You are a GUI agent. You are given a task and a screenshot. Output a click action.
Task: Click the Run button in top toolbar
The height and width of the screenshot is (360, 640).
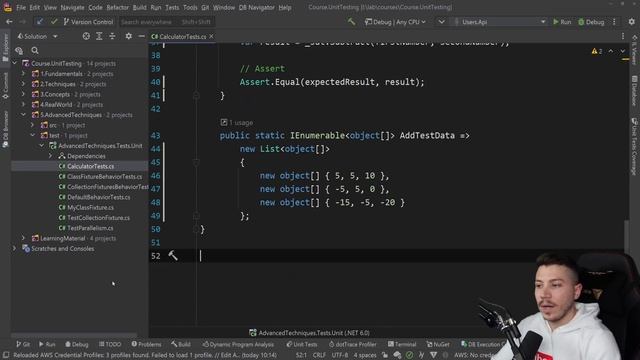(562, 22)
